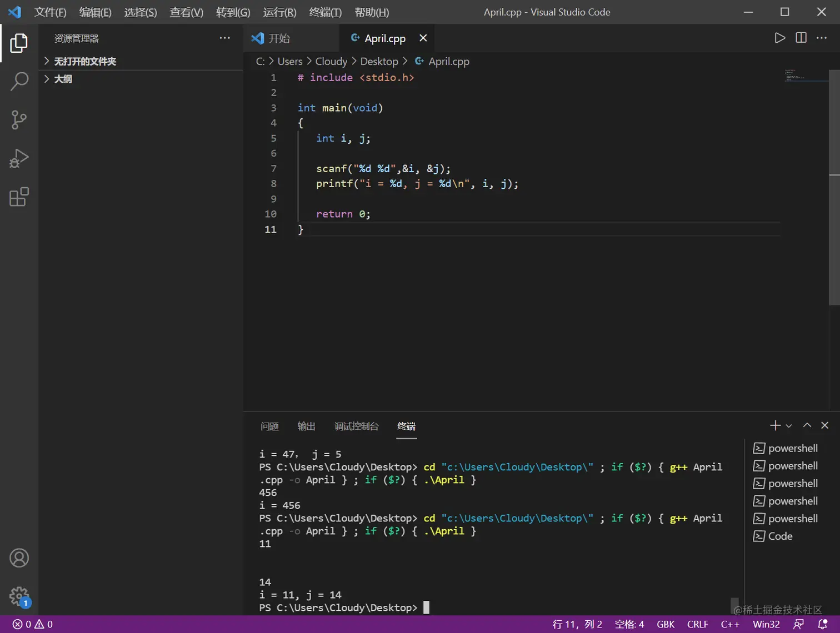This screenshot has width=840, height=633.
Task: Select the Code terminal in terminal list
Action: pyautogui.click(x=780, y=536)
